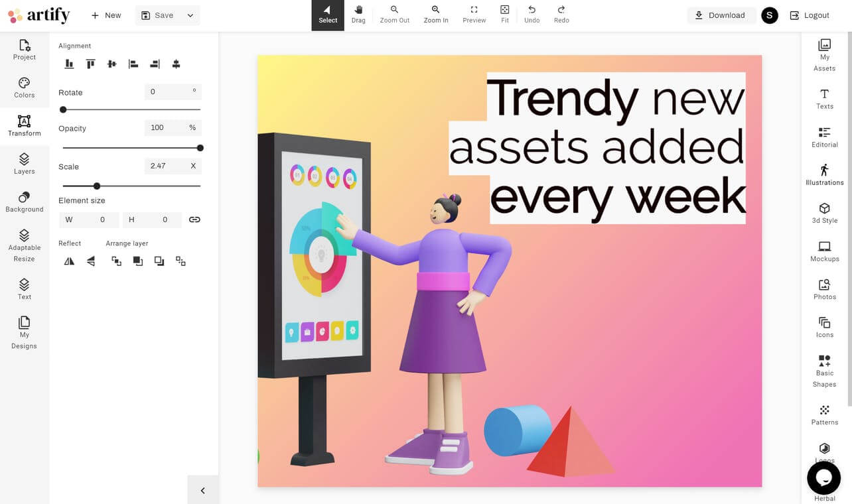
Task: Click the align left icon
Action: tap(133, 64)
